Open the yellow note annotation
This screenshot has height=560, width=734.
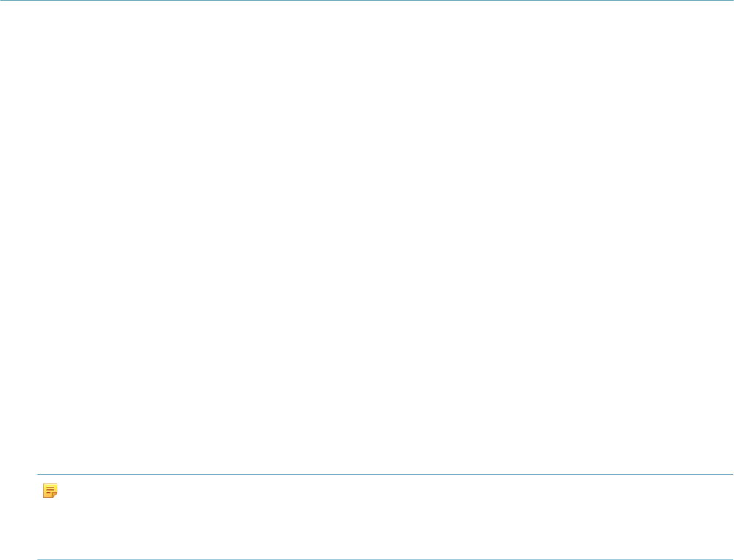(50, 490)
